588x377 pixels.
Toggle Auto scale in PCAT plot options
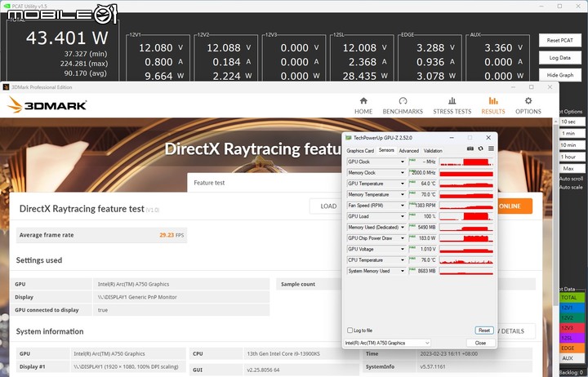coord(571,187)
